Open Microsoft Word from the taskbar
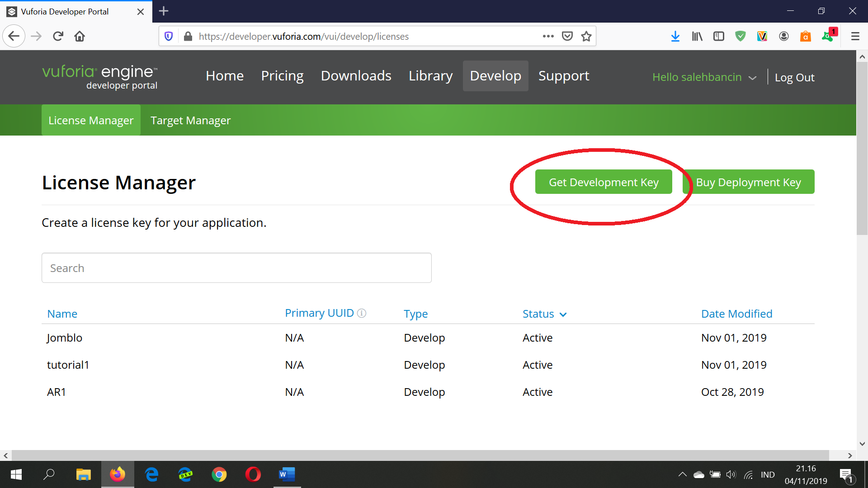Image resolution: width=868 pixels, height=488 pixels. click(x=287, y=474)
